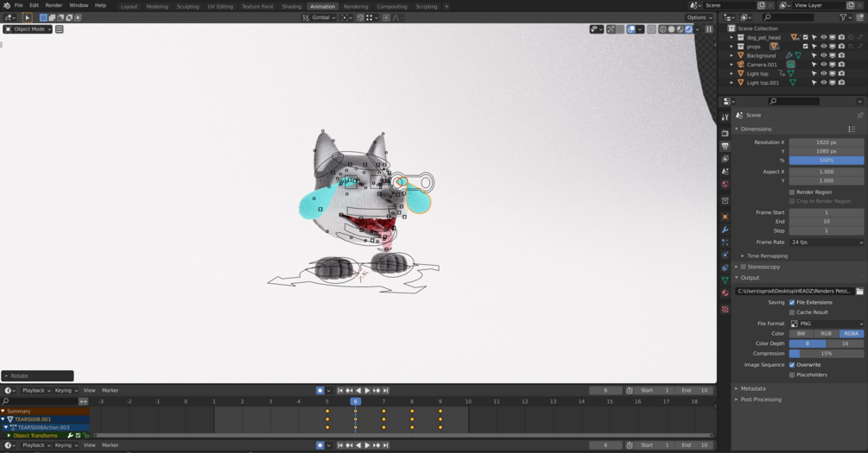
Task: Open the Object properties tab icon
Action: [725, 217]
